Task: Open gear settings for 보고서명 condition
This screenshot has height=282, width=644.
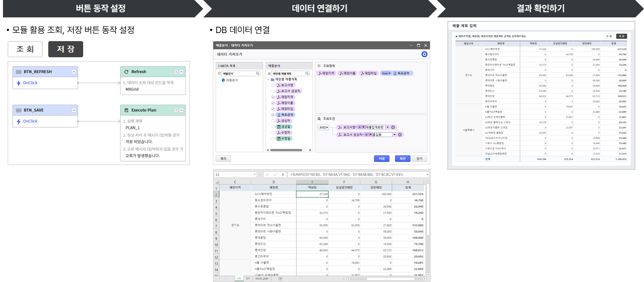Action: [393, 127]
